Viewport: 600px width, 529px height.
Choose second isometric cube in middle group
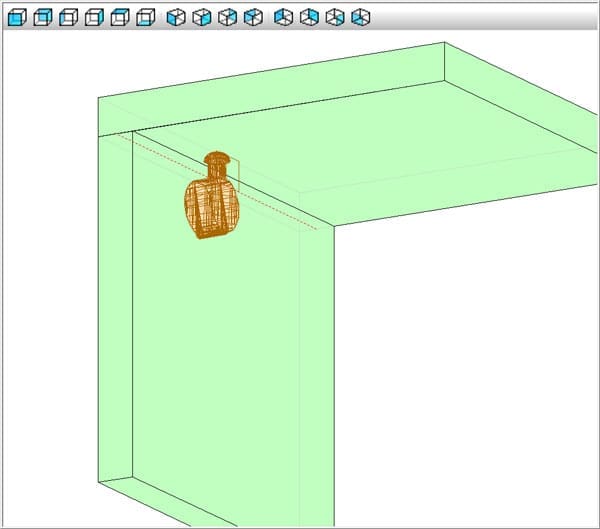[x=202, y=17]
